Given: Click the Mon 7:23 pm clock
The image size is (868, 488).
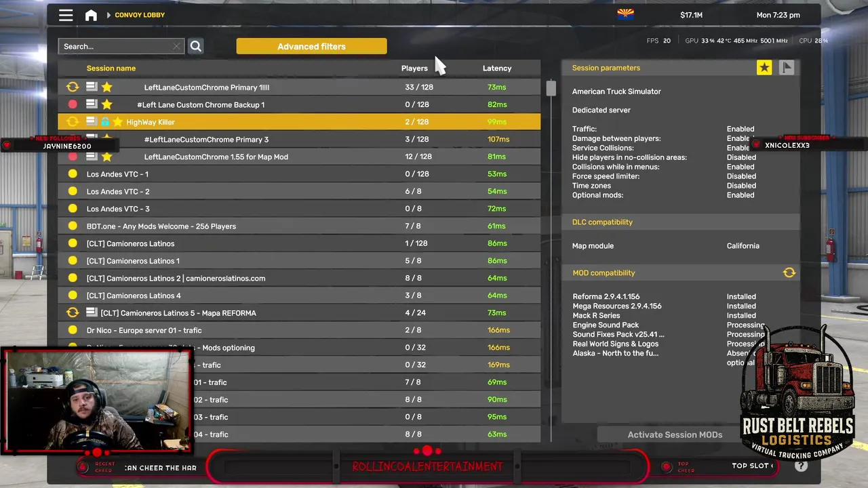Looking at the screenshot, I should pos(778,15).
